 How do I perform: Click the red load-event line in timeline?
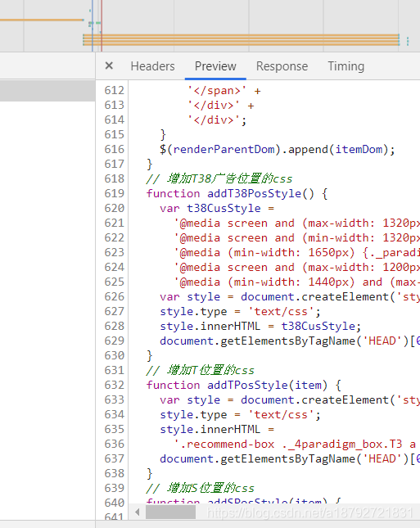click(102, 25)
